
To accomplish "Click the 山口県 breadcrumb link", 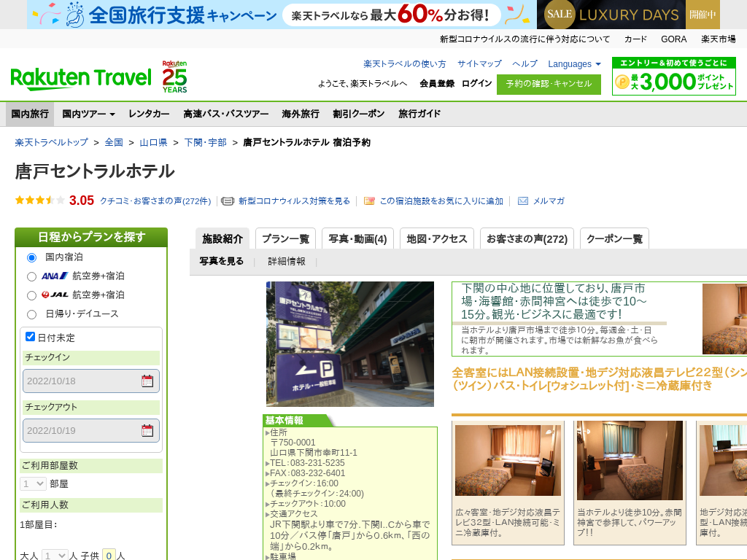I will [x=153, y=142].
